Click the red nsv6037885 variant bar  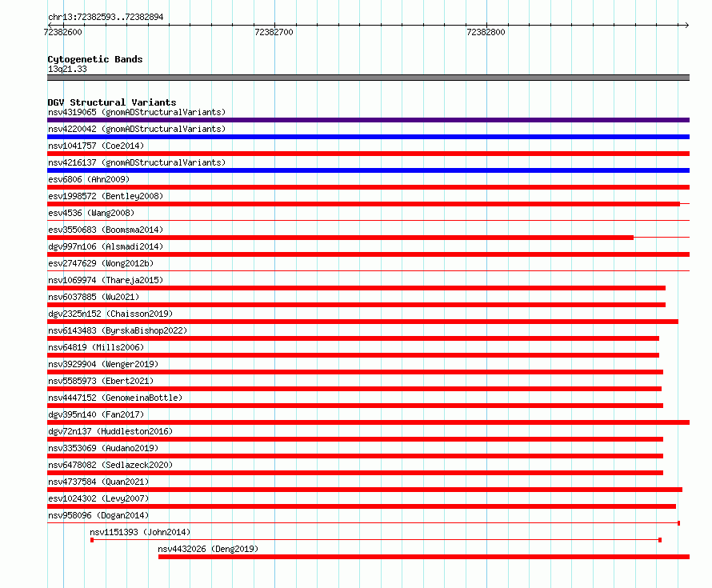click(x=357, y=305)
